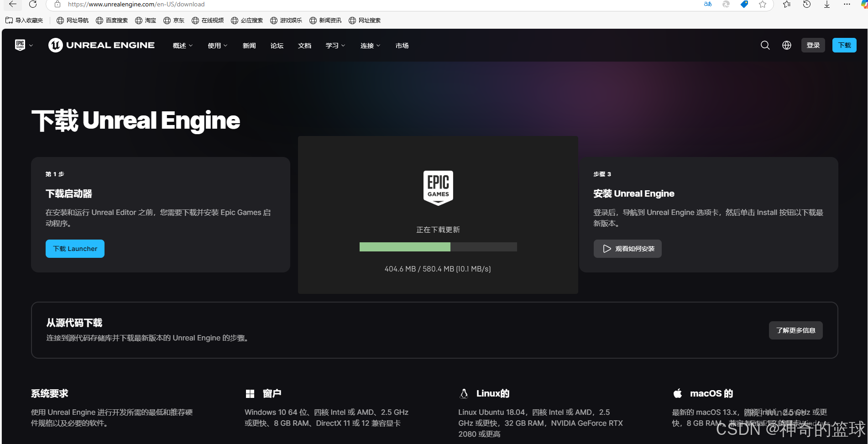Click the 404.6 MB / 580.4 MB status text

(438, 269)
